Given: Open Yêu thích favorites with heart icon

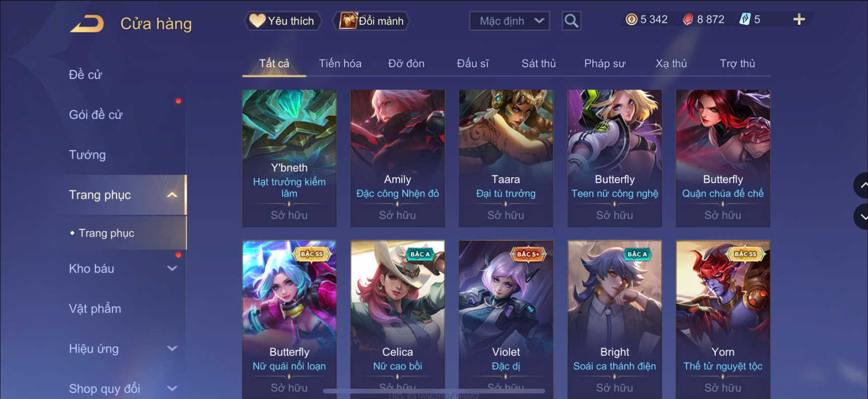Looking at the screenshot, I should (283, 21).
